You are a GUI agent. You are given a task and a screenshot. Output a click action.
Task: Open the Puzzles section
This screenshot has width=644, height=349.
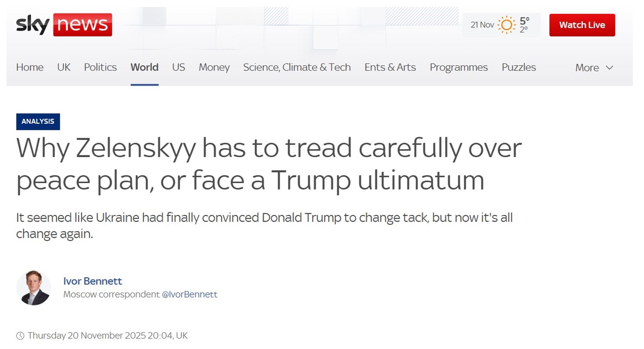[518, 67]
